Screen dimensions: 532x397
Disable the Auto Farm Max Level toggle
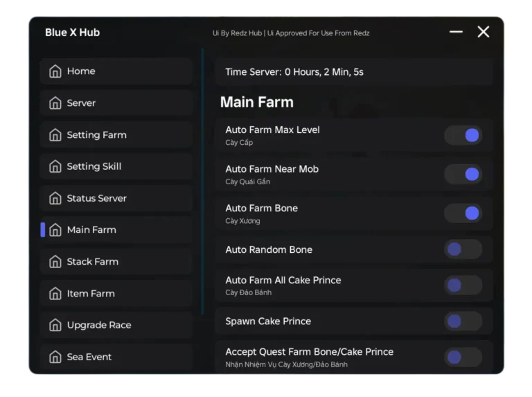click(463, 135)
